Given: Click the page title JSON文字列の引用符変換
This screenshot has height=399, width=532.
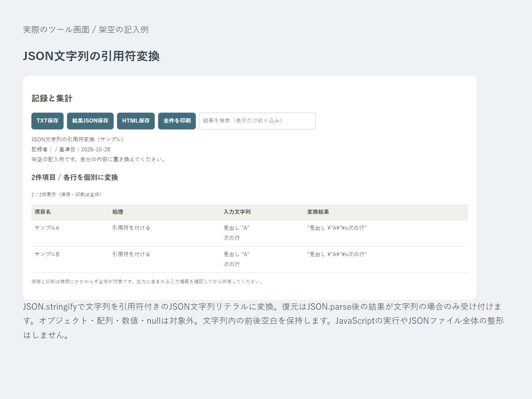Looking at the screenshot, I should pyautogui.click(x=91, y=56).
